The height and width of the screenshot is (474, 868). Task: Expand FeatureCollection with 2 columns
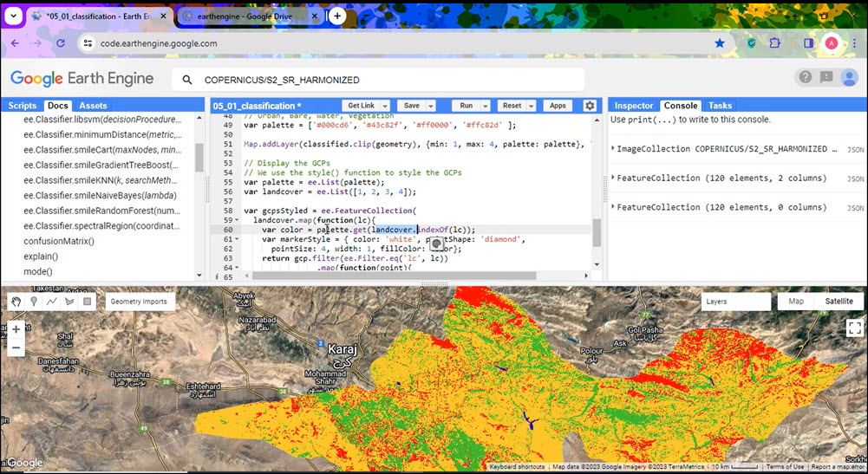(x=613, y=178)
